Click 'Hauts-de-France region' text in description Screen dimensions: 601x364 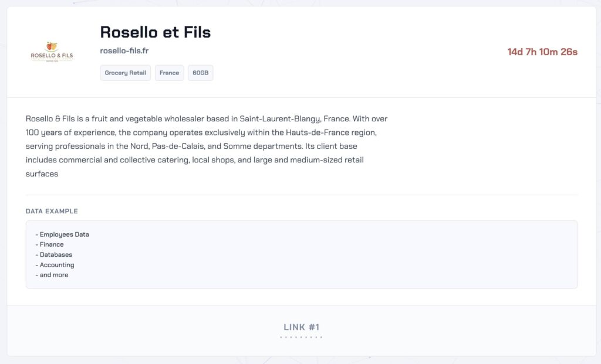click(x=331, y=132)
